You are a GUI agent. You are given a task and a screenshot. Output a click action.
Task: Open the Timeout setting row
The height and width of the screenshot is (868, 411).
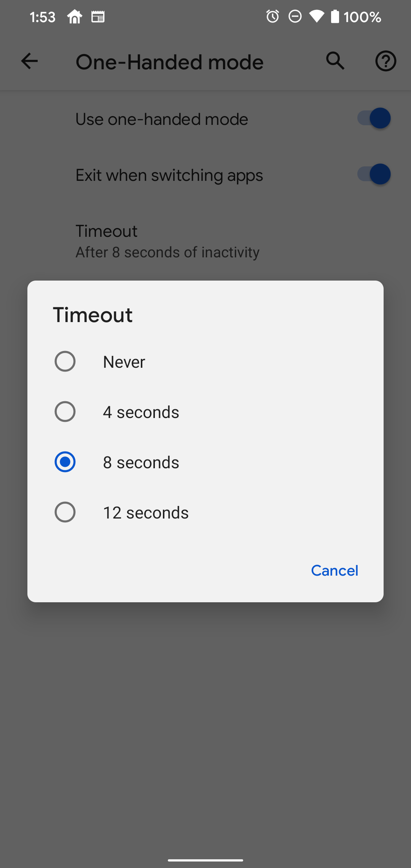[x=167, y=241]
